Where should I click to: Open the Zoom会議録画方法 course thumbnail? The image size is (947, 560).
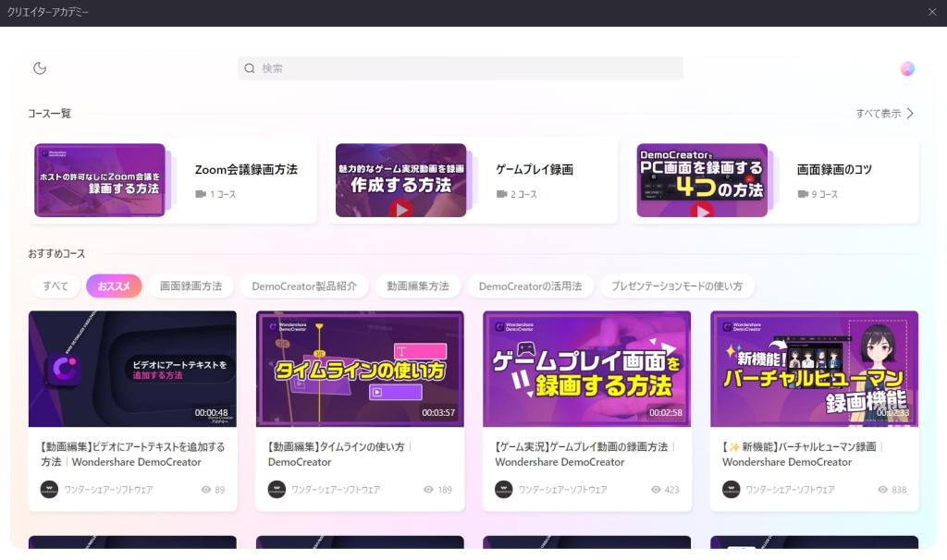[x=100, y=180]
